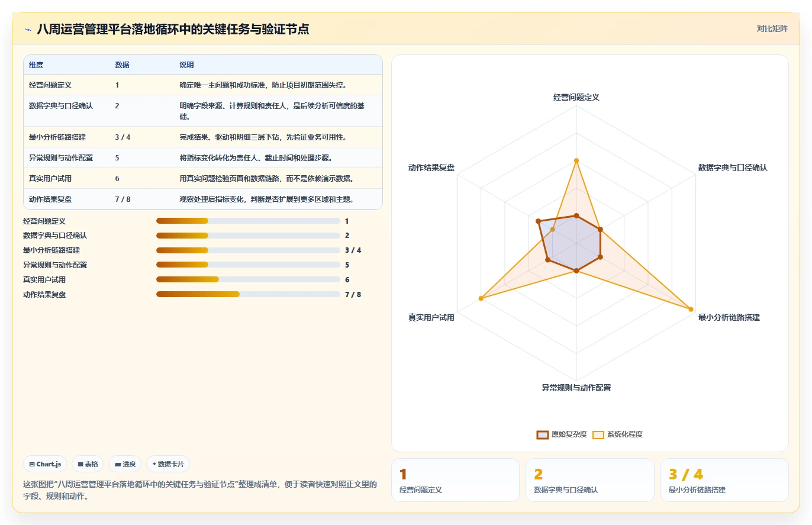812x525 pixels.
Task: Click value 7 / 8 beside the progress bar
Action: coord(353,294)
